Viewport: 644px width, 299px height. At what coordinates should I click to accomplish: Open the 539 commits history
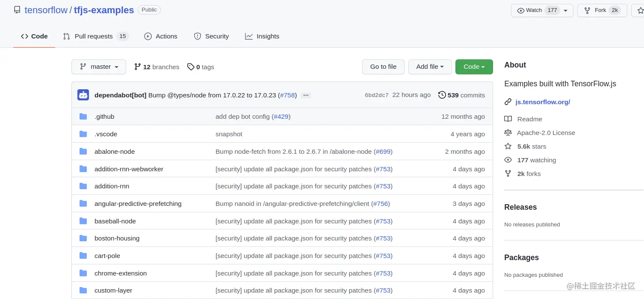pos(462,95)
